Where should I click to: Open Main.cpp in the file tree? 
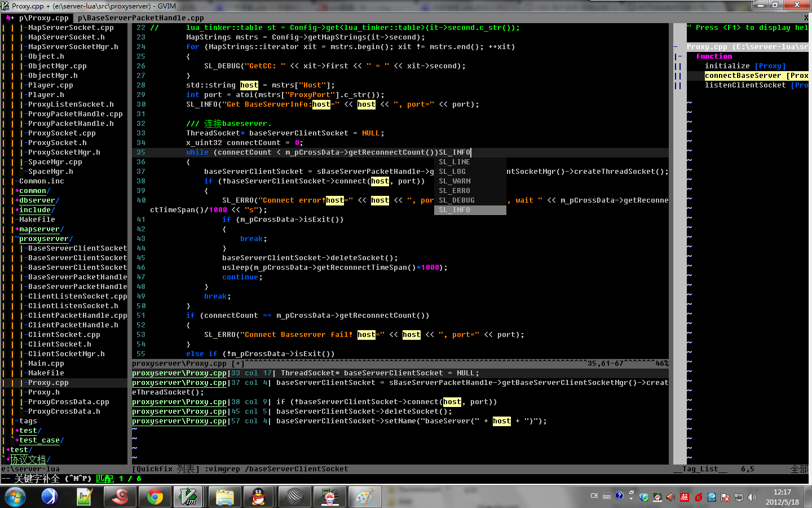click(46, 364)
